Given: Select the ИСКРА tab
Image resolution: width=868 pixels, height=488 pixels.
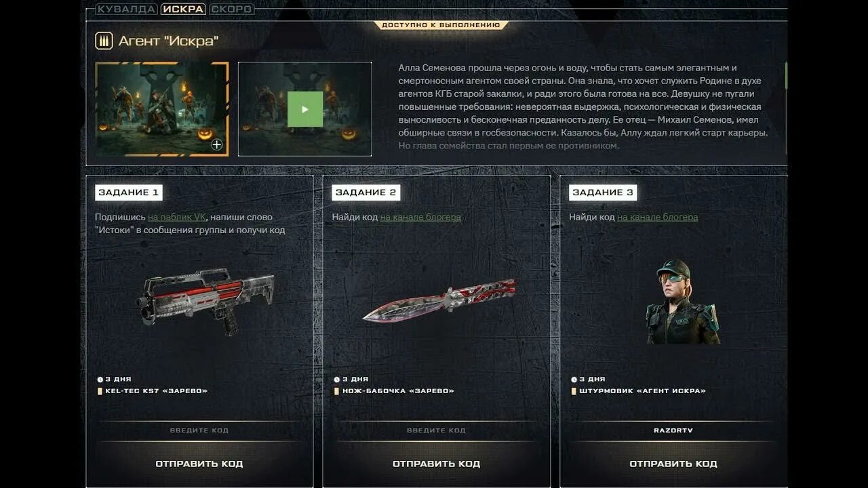Looking at the screenshot, I should pos(183,9).
